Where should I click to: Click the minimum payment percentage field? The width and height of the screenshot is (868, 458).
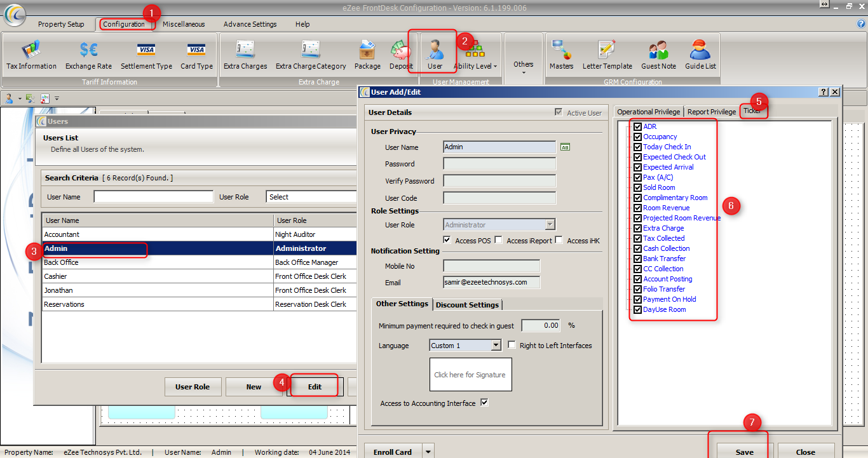click(540, 325)
